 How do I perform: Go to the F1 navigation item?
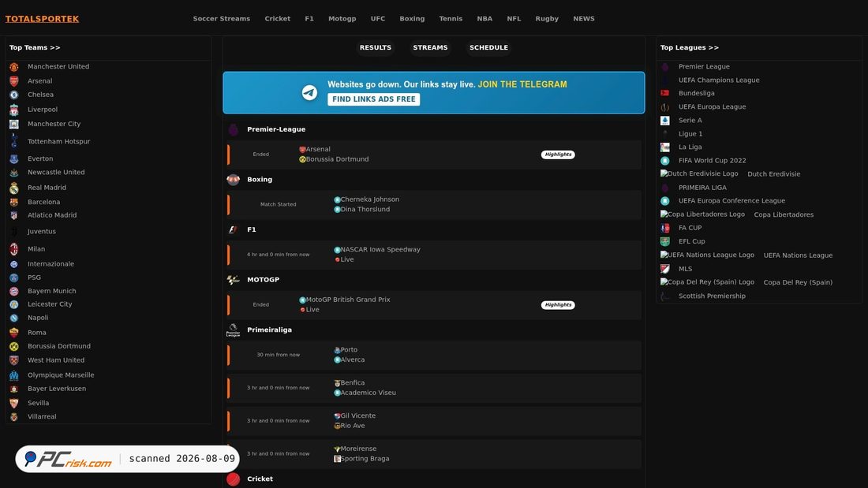(x=309, y=19)
